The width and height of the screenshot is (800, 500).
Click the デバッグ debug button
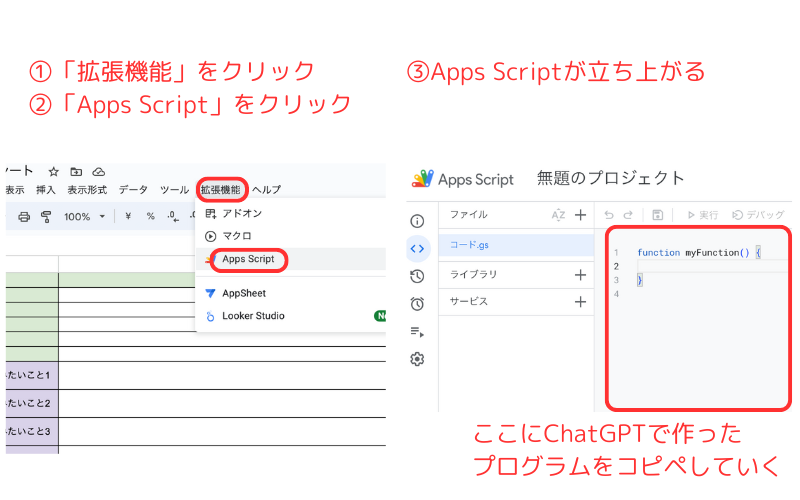click(758, 215)
